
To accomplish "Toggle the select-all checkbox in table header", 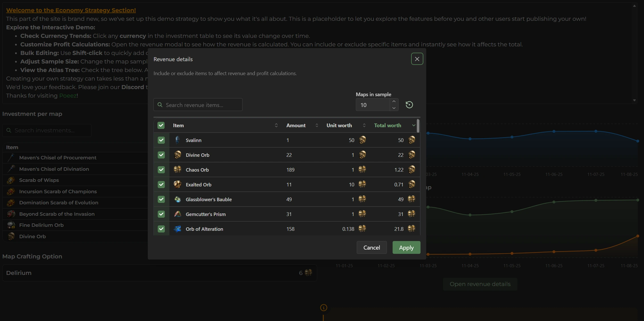I will click(161, 125).
